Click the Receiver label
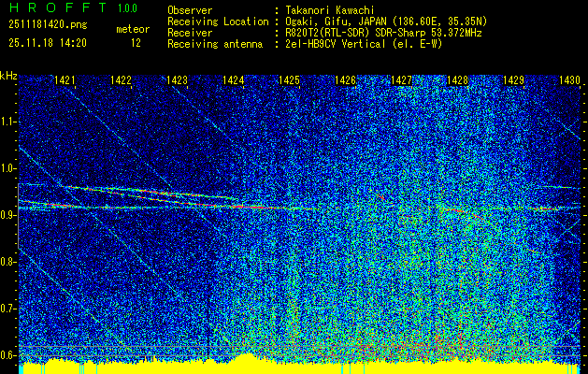The width and height of the screenshot is (588, 374). [190, 33]
